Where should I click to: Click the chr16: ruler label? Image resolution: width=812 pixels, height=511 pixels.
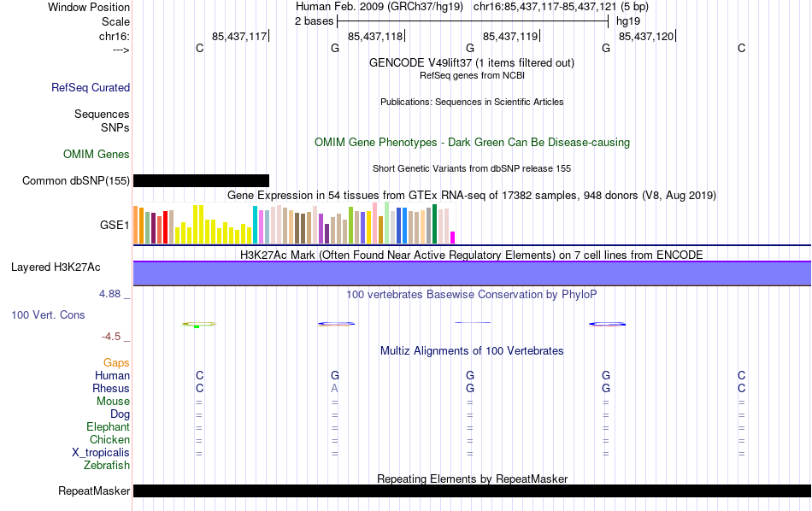tap(115, 36)
